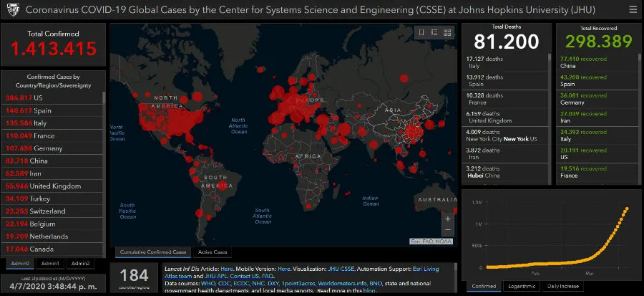Image resolution: width=644 pixels, height=296 pixels.
Task: Open the basemap gallery grid icon
Action: (x=447, y=32)
